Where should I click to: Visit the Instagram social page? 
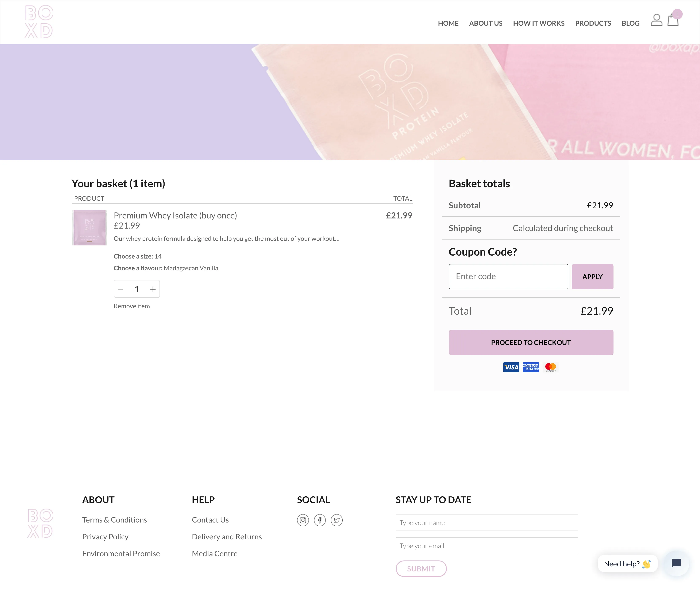point(303,520)
